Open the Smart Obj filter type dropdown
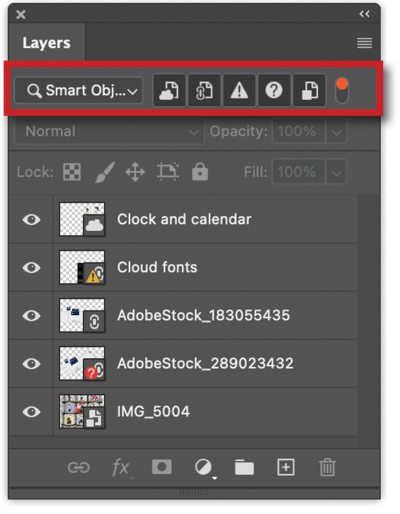400x514 pixels. pyautogui.click(x=79, y=90)
